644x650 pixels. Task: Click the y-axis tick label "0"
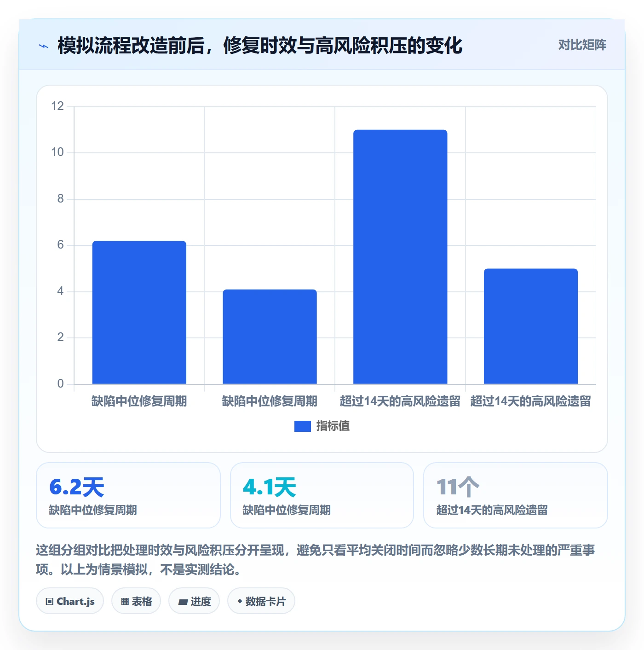click(x=60, y=384)
